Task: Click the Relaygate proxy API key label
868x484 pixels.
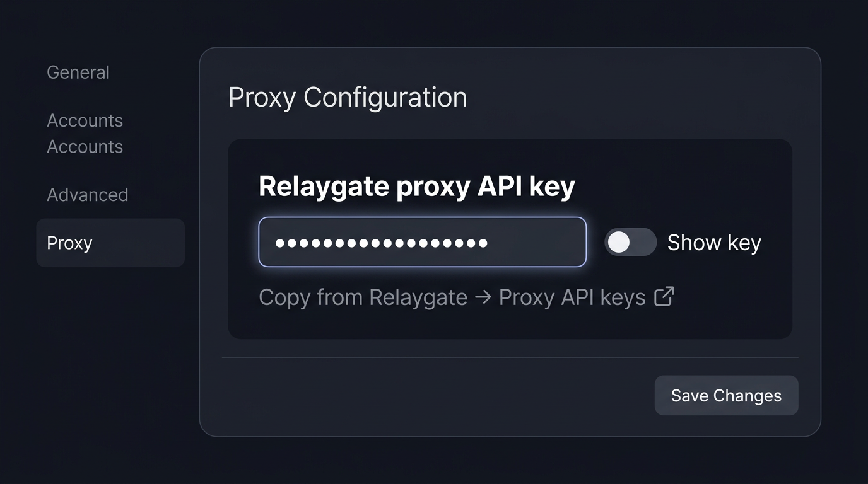Action: click(416, 185)
